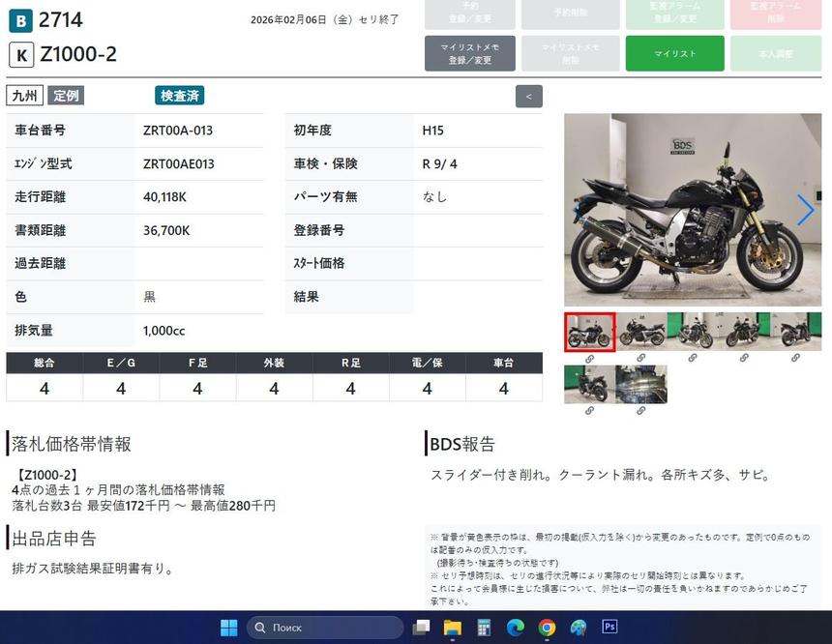Click the link icon under the third thumbnail
Viewport: 832px width, 644px height.
pos(693,359)
